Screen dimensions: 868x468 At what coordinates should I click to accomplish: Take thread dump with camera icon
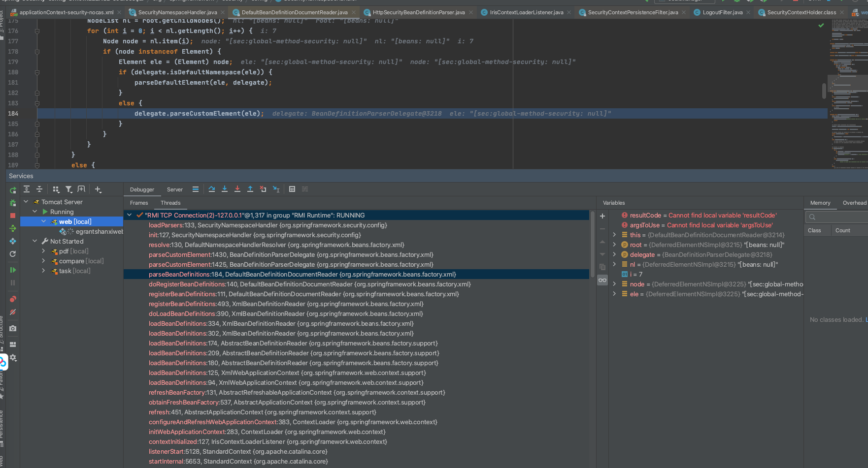point(13,328)
